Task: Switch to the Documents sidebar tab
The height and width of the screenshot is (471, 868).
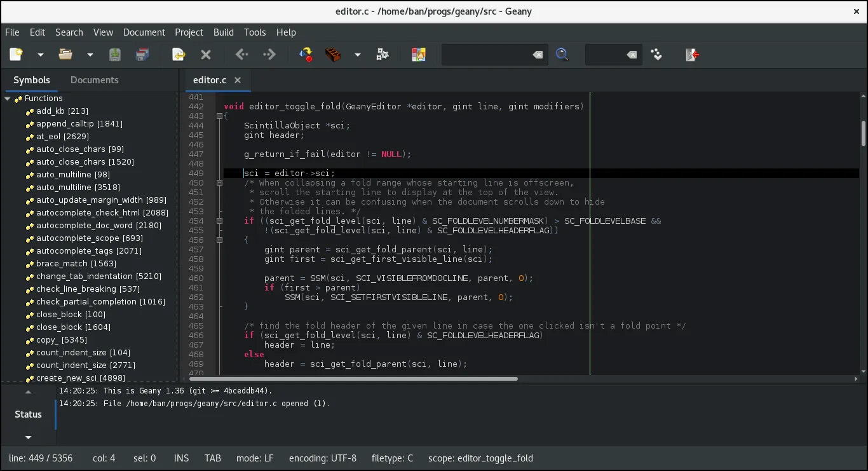Action: pyautogui.click(x=94, y=80)
